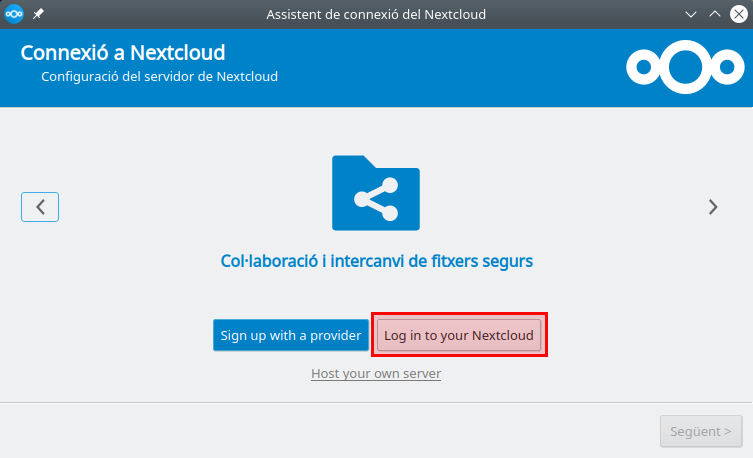Click the 'Col·laboració i intercanvi de fitxers segurs' caption

(376, 261)
